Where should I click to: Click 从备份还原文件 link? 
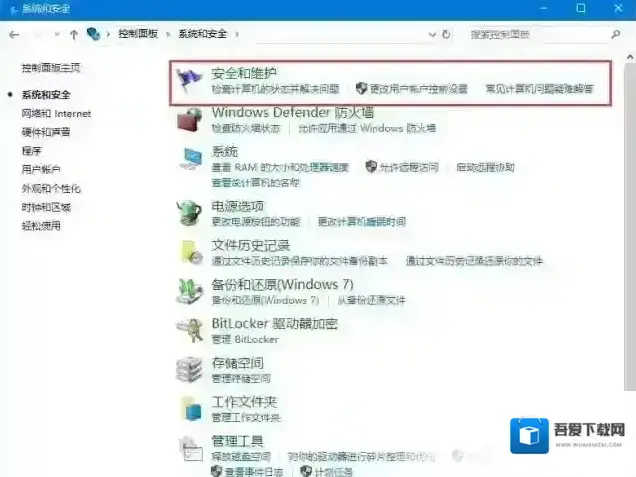coord(372,300)
